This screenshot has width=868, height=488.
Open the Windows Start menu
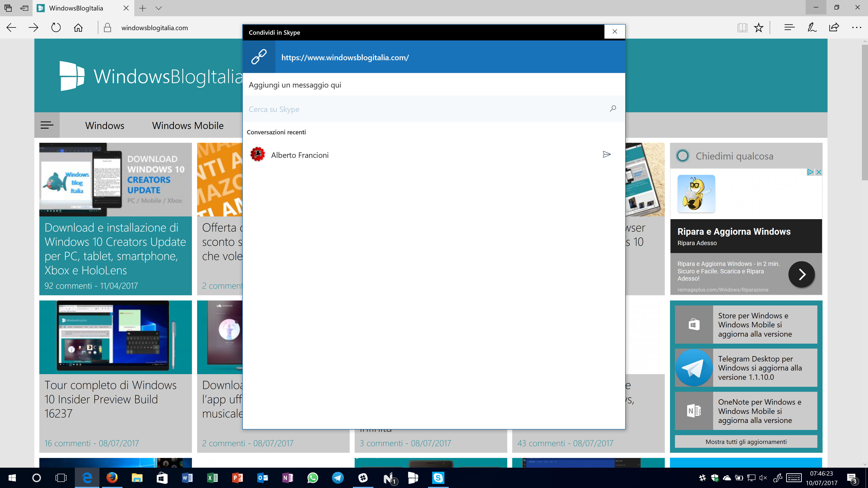(x=12, y=478)
